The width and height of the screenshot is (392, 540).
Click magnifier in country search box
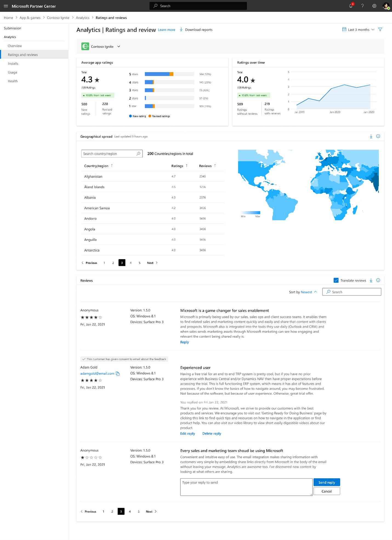[138, 154]
